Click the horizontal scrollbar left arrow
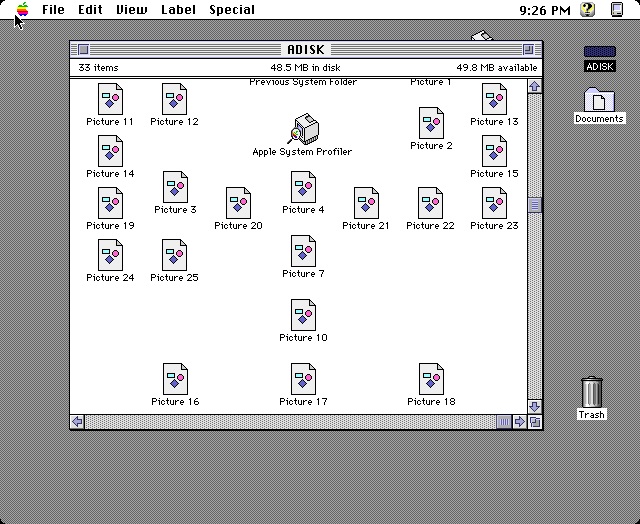The image size is (640, 524). [x=77, y=422]
